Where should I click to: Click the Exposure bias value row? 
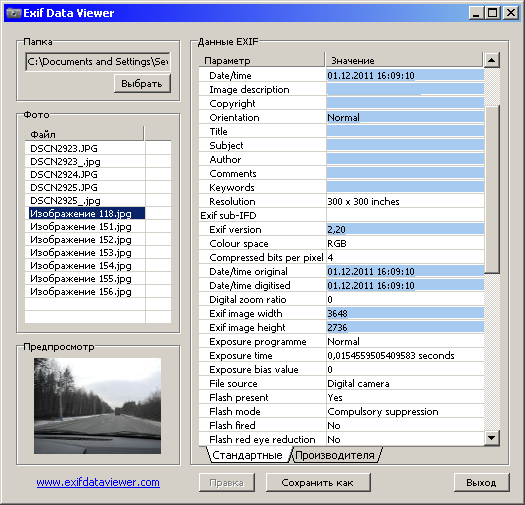[342, 370]
